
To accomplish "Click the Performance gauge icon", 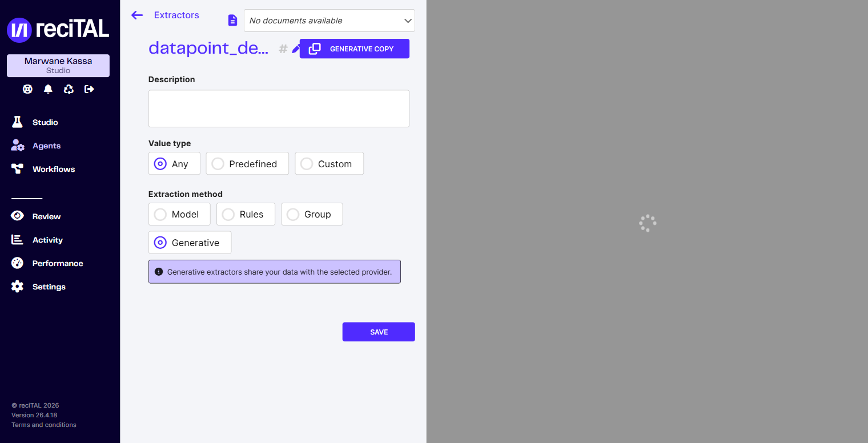I will point(17,263).
